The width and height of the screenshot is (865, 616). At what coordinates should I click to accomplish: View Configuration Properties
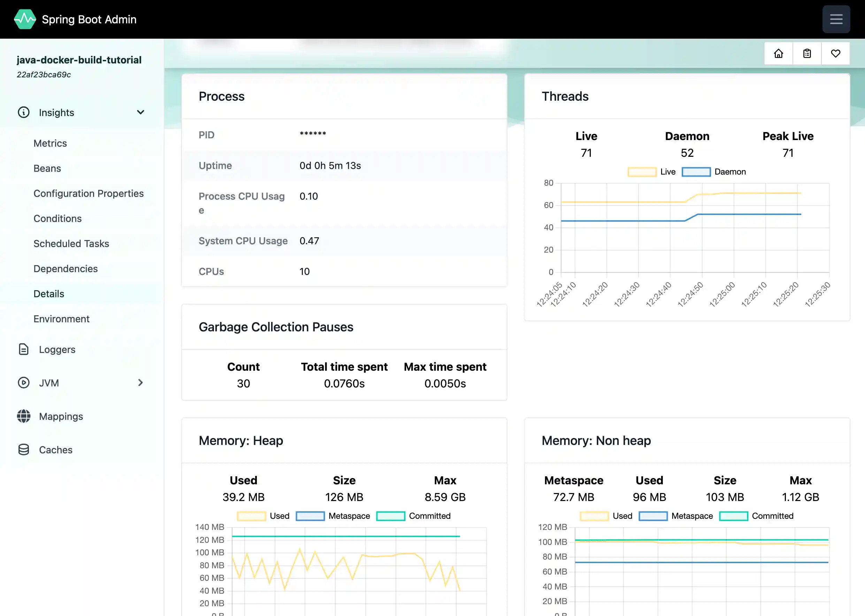point(89,193)
